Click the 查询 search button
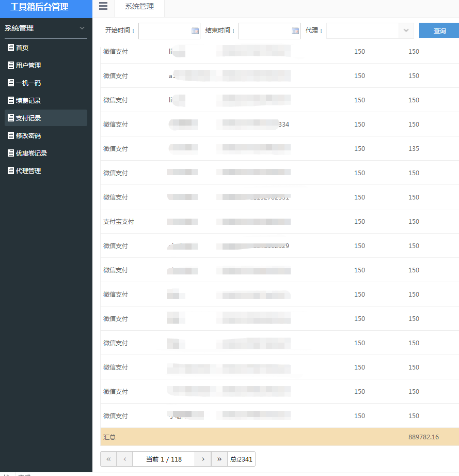Viewport: 459px width, 476px height. pos(439,30)
